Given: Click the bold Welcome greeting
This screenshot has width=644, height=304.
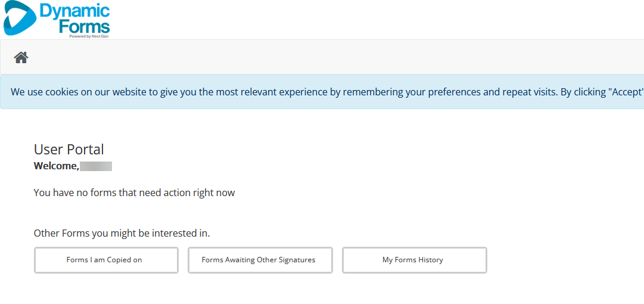Looking at the screenshot, I should click(56, 166).
